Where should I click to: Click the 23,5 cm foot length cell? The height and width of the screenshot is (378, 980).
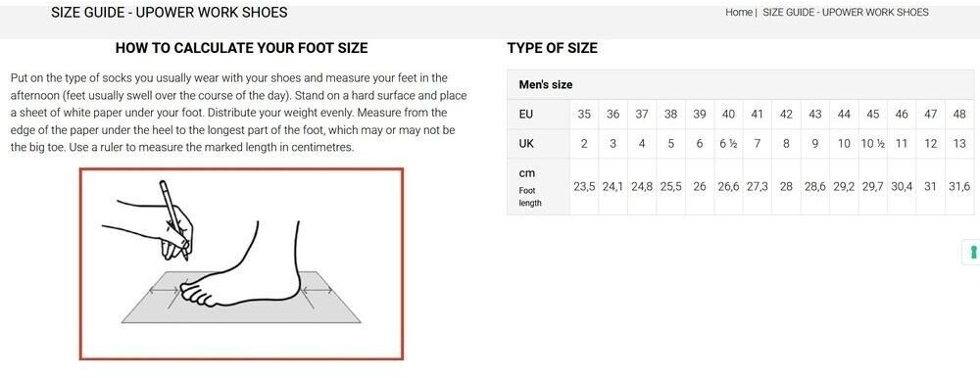pos(584,187)
